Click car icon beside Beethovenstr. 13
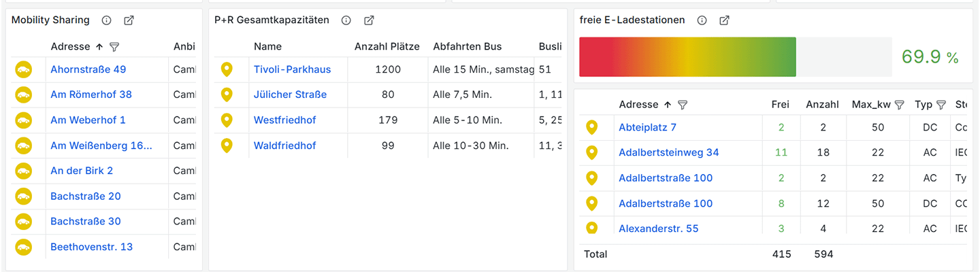 (24, 247)
